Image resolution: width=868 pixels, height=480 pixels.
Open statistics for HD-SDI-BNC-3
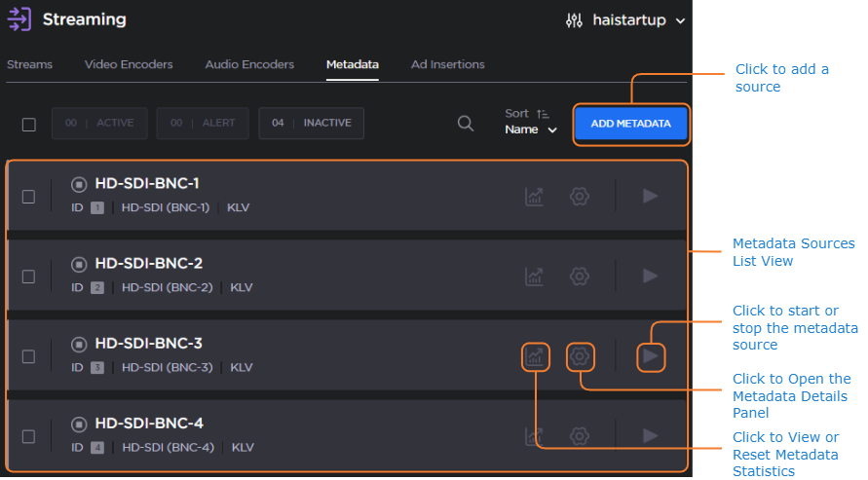point(534,356)
